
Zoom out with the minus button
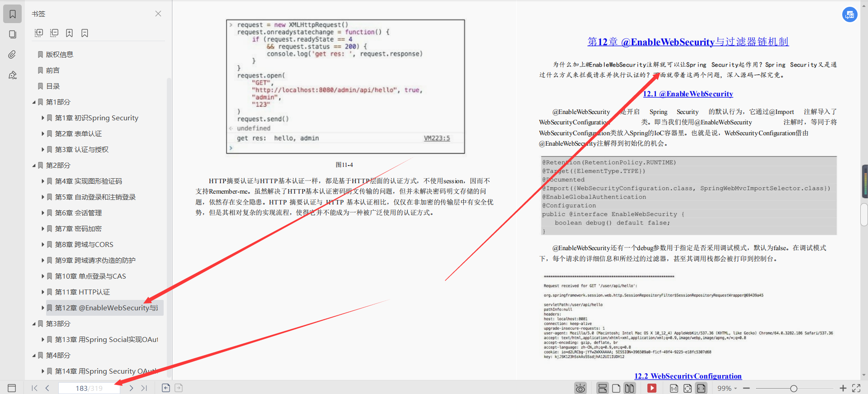click(x=746, y=388)
